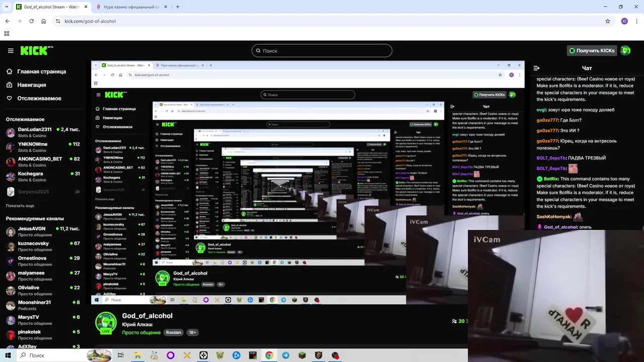Click the Чат panel header
The height and width of the screenshot is (362, 644).
[x=587, y=68]
